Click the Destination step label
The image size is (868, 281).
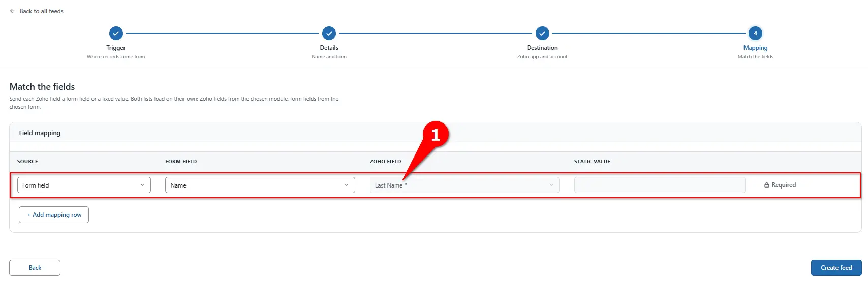coord(542,48)
